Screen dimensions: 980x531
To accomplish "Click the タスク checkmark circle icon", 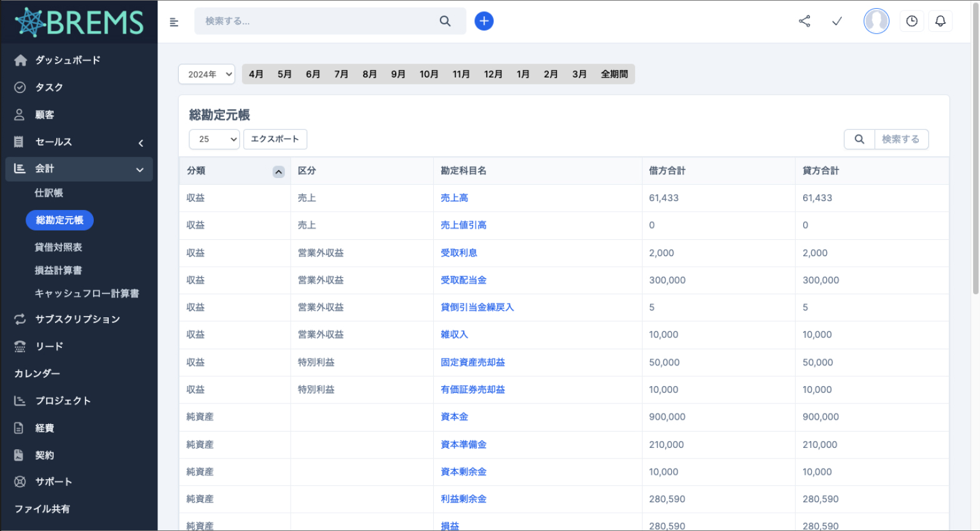I will (20, 87).
